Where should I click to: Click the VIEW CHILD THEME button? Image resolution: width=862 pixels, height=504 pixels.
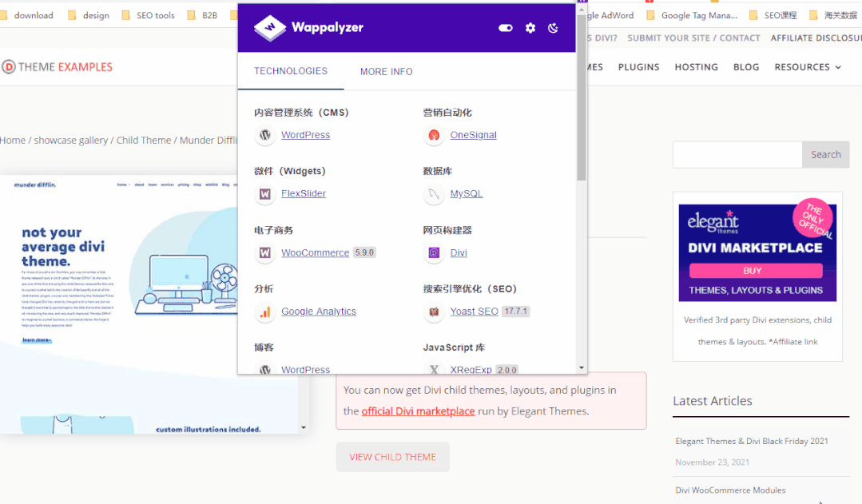coord(392,457)
